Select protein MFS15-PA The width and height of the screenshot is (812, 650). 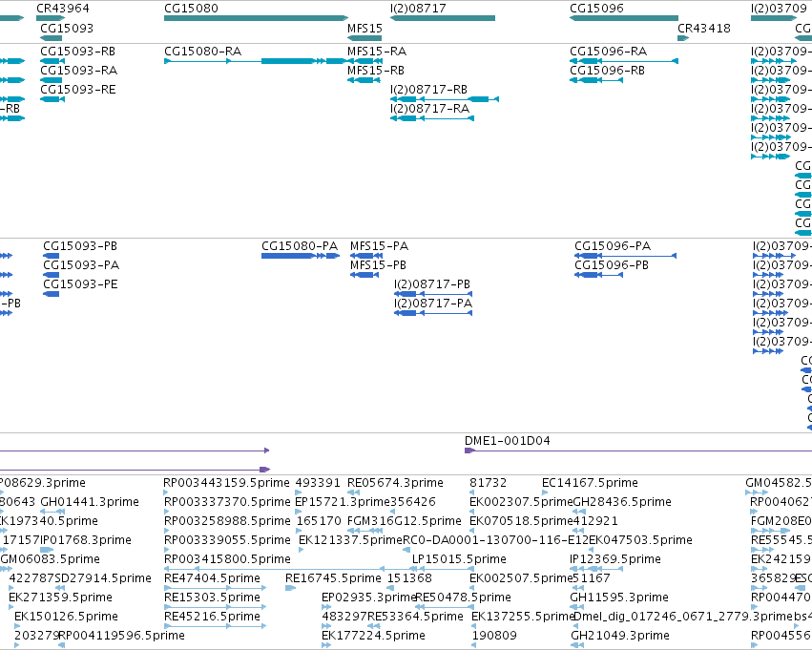[x=379, y=246]
